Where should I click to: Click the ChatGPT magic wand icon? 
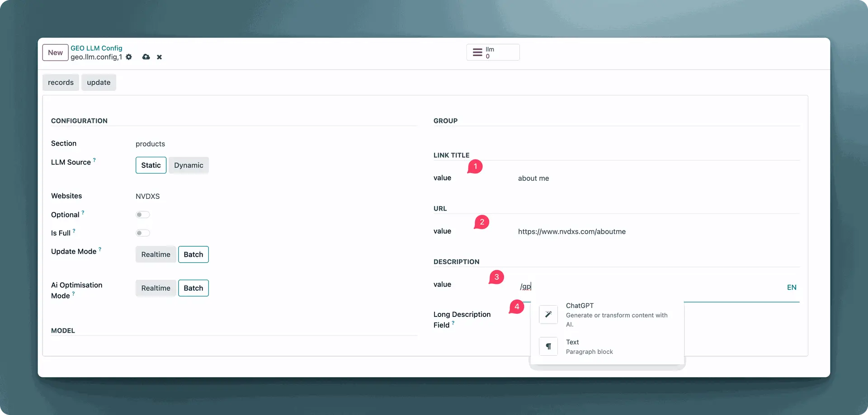(548, 315)
